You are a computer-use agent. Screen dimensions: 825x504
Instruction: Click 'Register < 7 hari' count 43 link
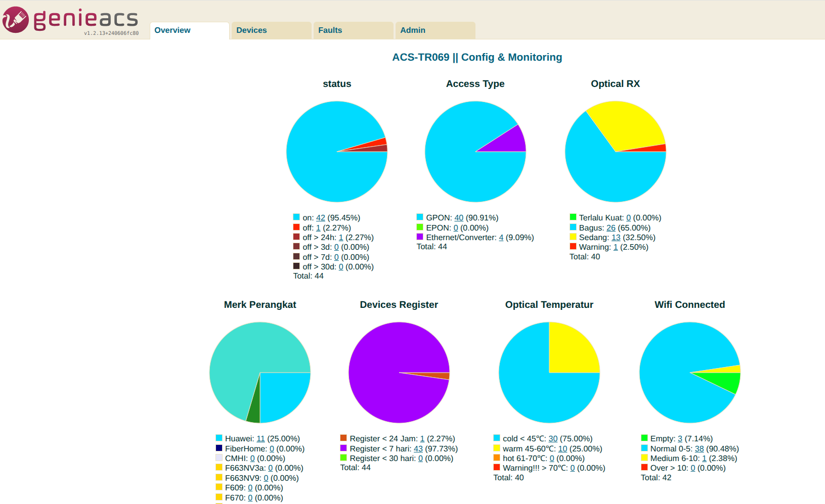point(418,449)
